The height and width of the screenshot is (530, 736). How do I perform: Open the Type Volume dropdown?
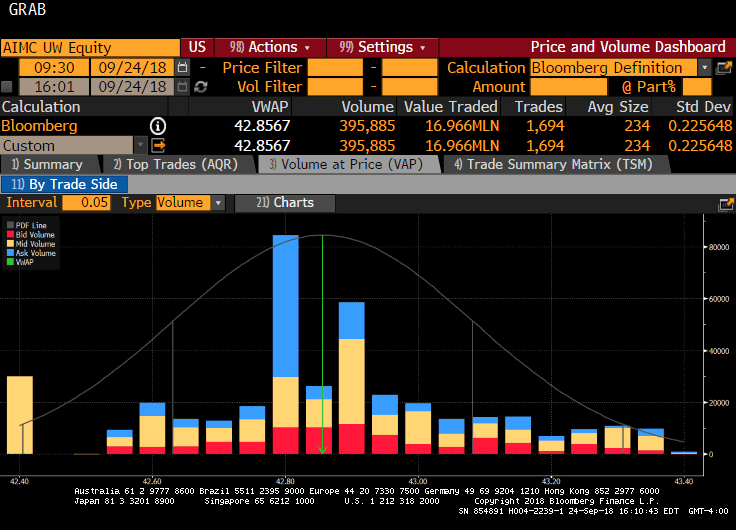(x=219, y=203)
